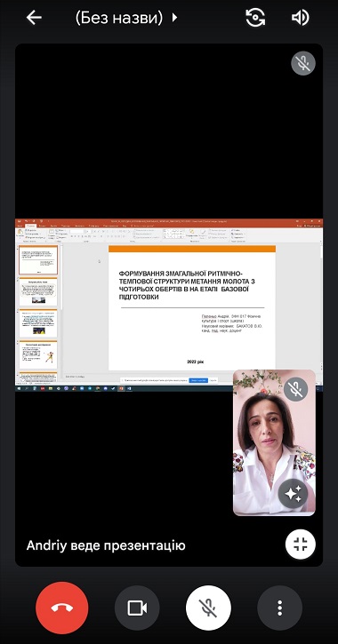
Task: Tap the muted mic badge on presentation tile
Action: (x=303, y=63)
